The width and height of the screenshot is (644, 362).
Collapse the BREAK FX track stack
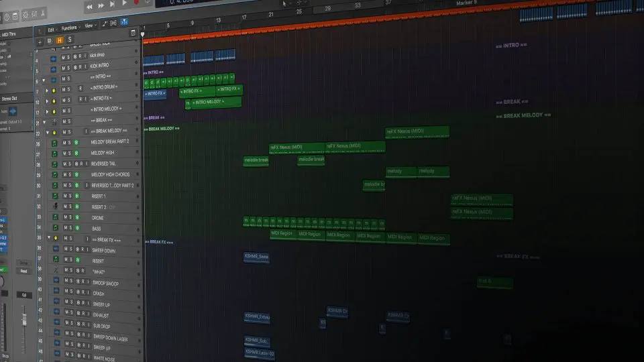[49, 237]
